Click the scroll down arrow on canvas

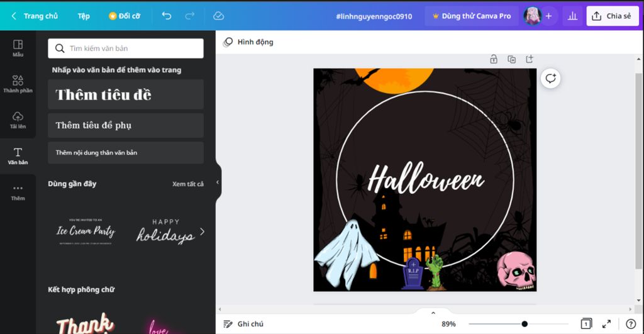[638, 300]
